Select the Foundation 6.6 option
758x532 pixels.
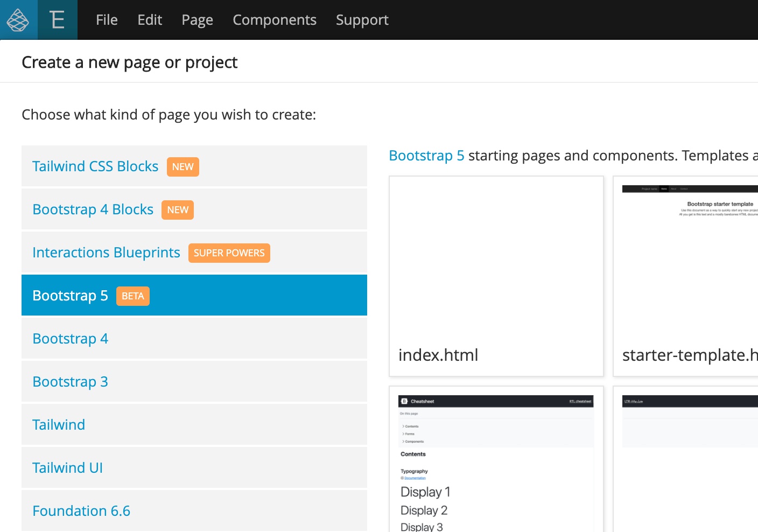(x=194, y=510)
